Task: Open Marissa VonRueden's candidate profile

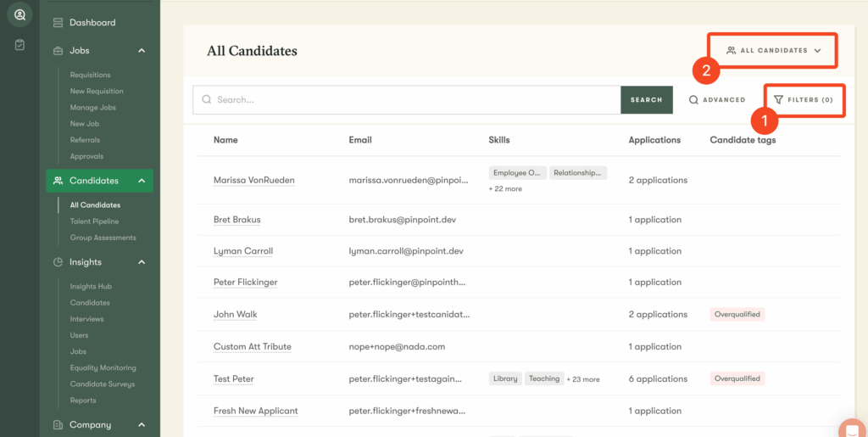Action: [254, 180]
